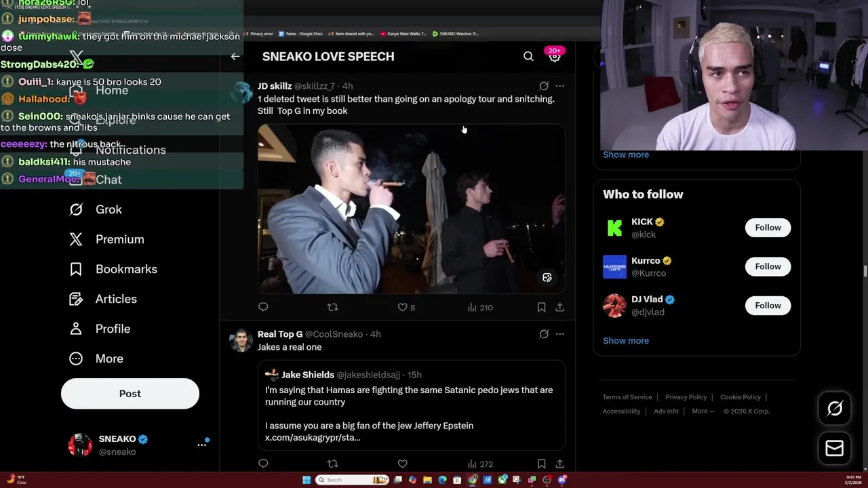Like Real Top G's post

coord(402,464)
